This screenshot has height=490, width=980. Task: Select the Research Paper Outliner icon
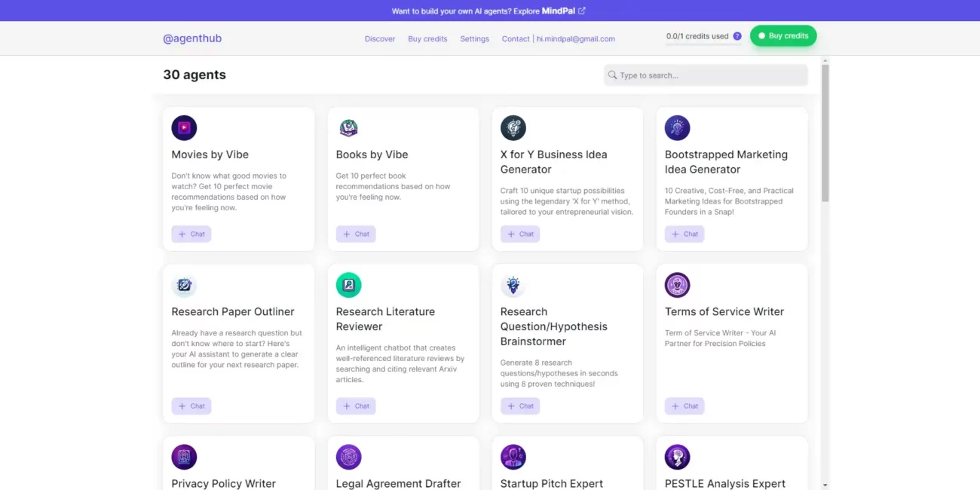coord(184,285)
